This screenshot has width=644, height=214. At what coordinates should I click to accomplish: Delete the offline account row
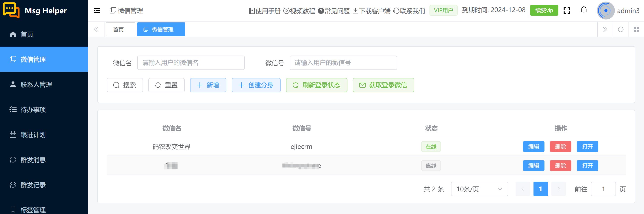[x=560, y=166]
